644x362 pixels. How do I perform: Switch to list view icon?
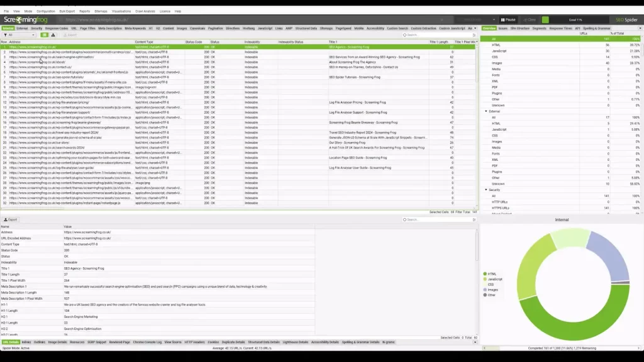point(44,35)
